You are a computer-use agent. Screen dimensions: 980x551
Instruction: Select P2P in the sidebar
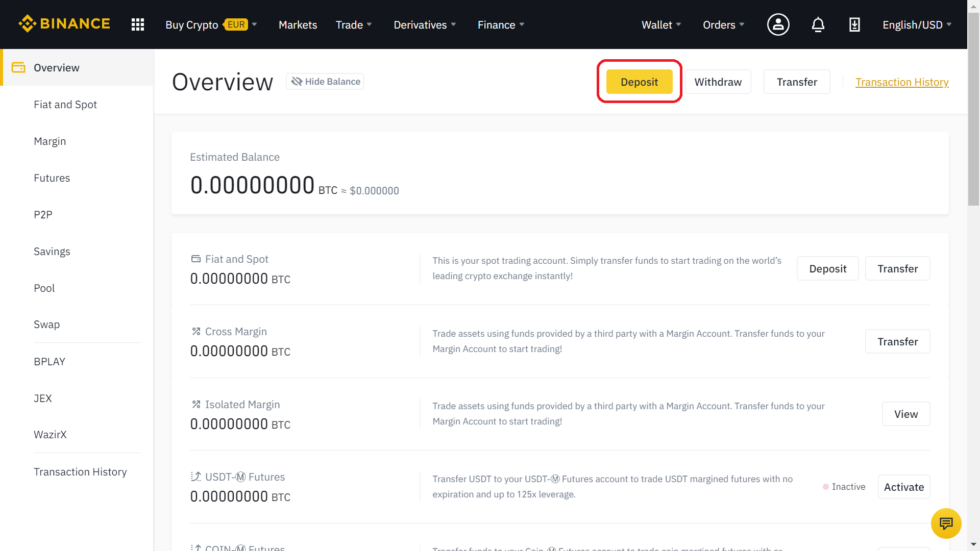coord(77,214)
